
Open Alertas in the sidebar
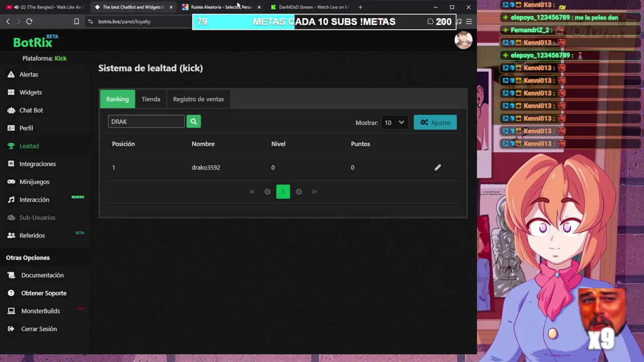coord(29,74)
